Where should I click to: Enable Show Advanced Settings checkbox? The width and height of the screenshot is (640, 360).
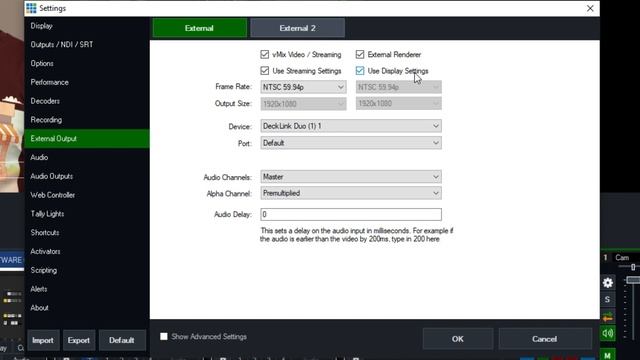point(164,336)
